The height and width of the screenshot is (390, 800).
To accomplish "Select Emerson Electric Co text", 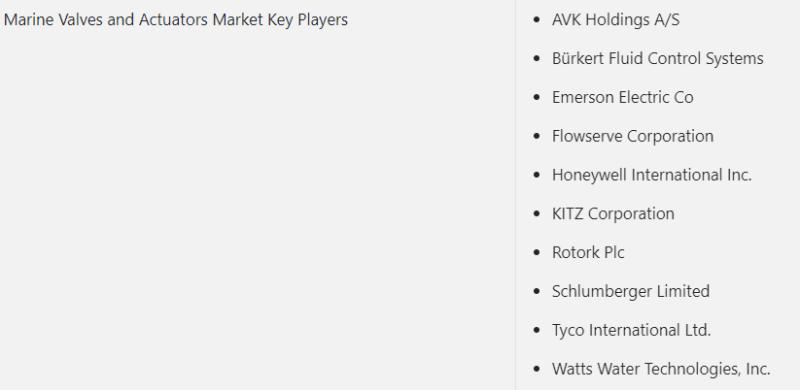I will click(x=622, y=98).
